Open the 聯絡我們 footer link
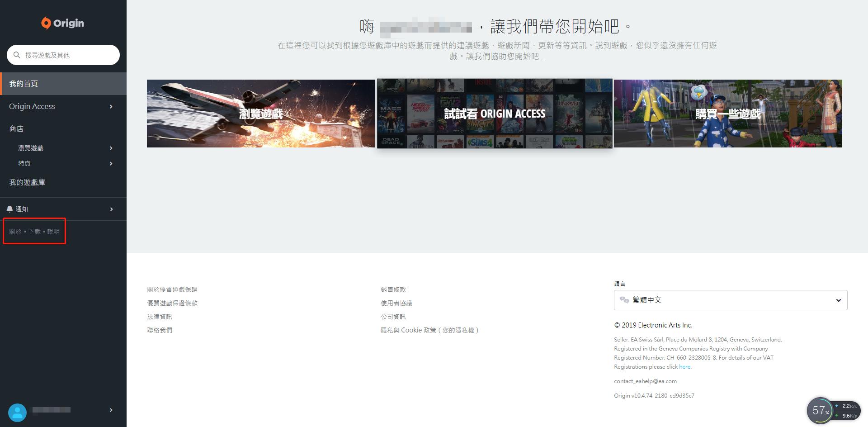 pos(159,330)
